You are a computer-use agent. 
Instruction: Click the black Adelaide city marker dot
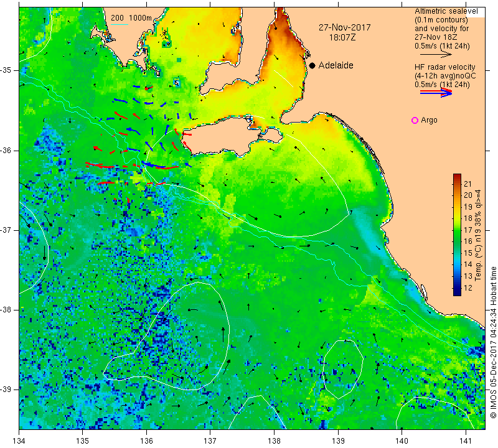[x=312, y=65]
